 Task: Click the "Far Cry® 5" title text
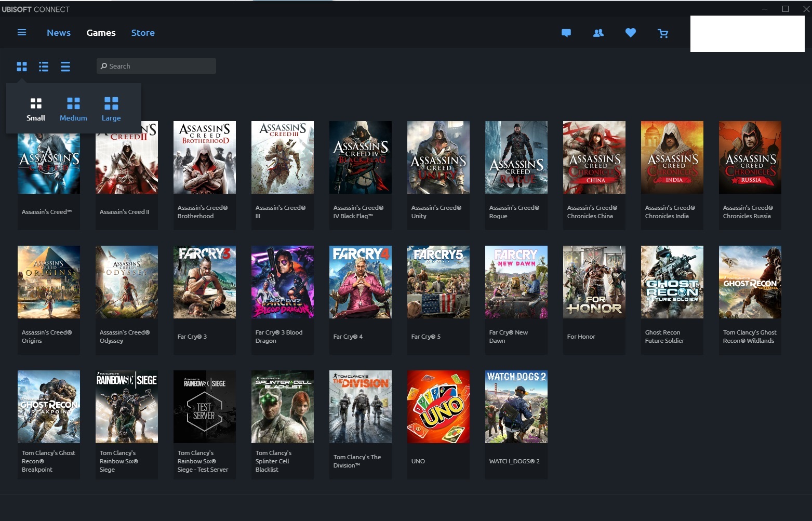[426, 337]
